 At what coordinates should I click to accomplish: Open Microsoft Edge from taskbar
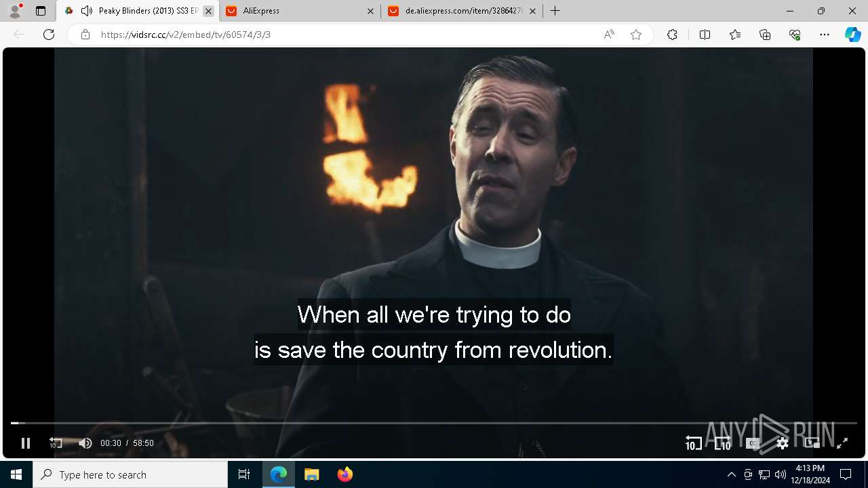(279, 474)
